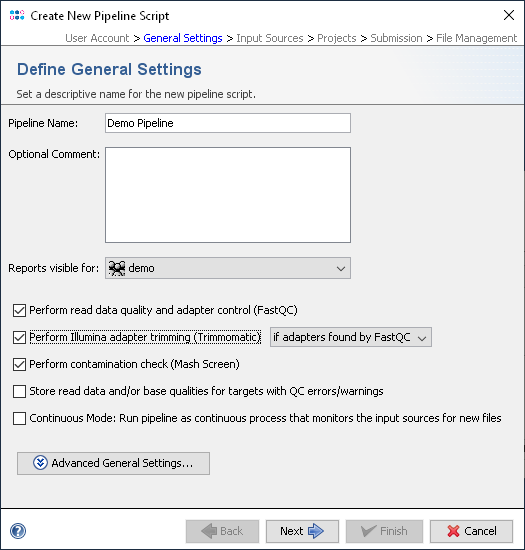
Task: Open the Reports visible for dropdown
Action: click(x=228, y=268)
